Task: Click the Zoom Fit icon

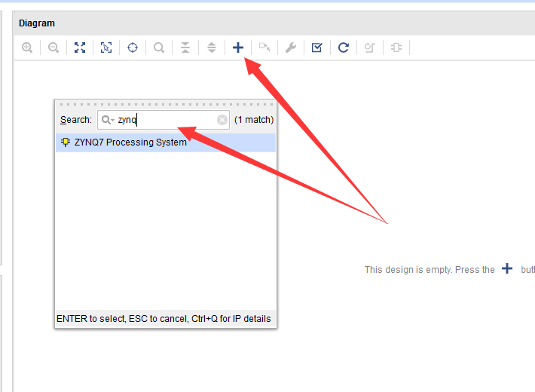Action: point(80,47)
